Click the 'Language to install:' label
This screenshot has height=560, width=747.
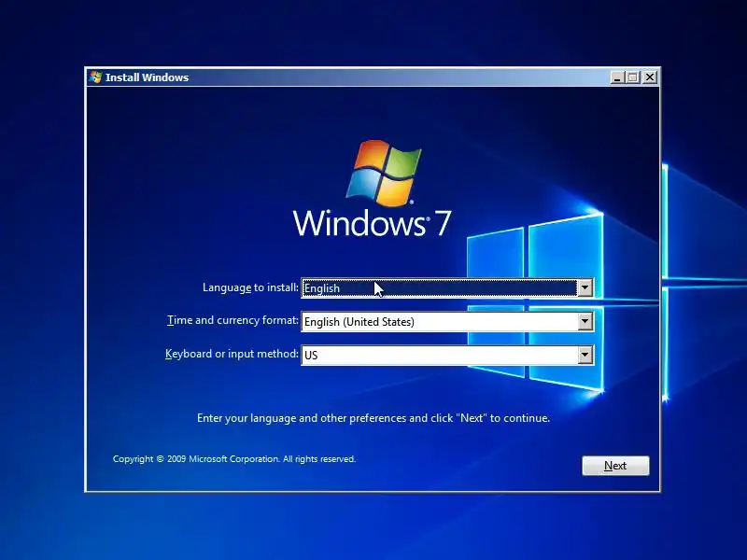pos(250,287)
